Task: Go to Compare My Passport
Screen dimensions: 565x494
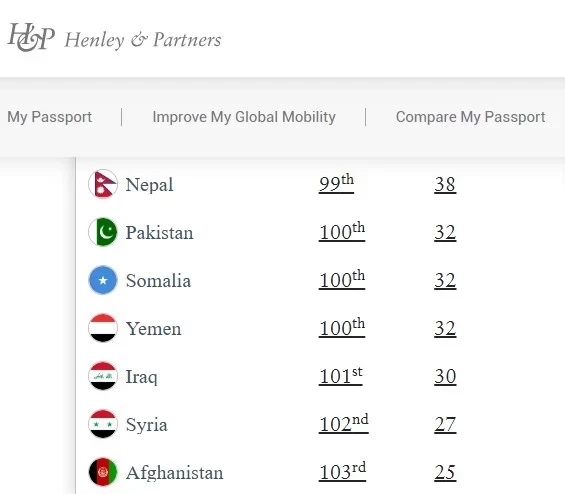Action: coord(470,117)
